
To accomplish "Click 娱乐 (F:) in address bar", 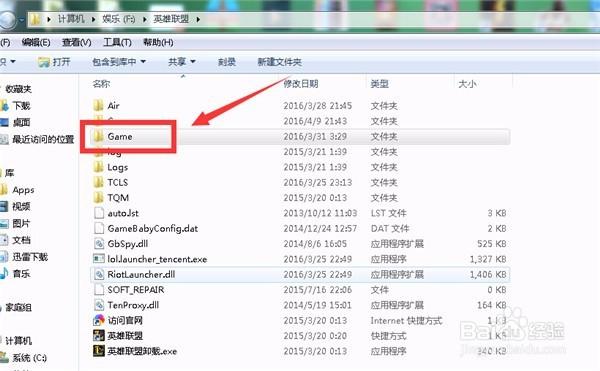I will click(118, 19).
